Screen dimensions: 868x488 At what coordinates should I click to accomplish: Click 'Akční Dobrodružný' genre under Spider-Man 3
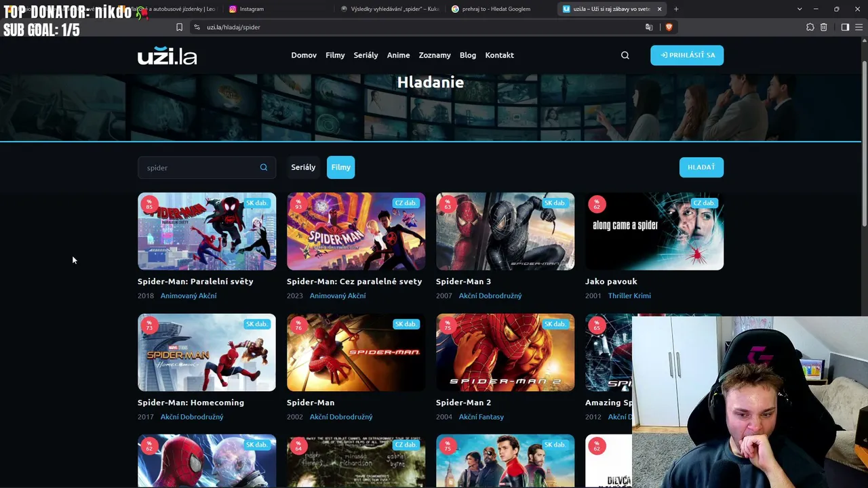click(490, 296)
